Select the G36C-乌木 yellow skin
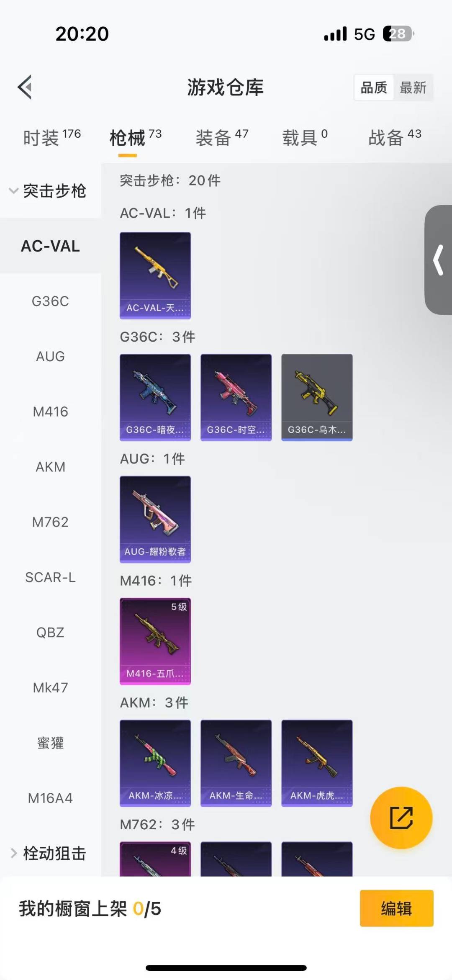This screenshot has width=452, height=980. [317, 397]
